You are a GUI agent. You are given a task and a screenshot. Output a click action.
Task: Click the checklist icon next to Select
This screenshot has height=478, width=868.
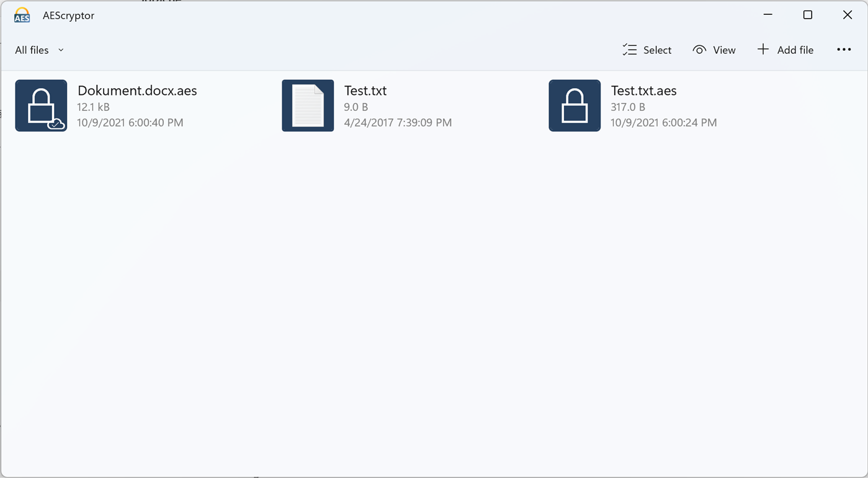629,49
